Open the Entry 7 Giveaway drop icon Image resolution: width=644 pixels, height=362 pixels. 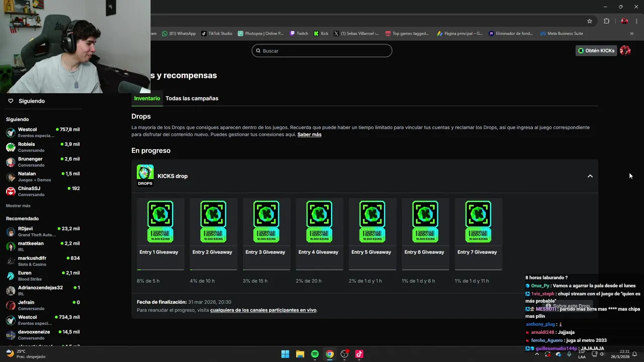[478, 222]
